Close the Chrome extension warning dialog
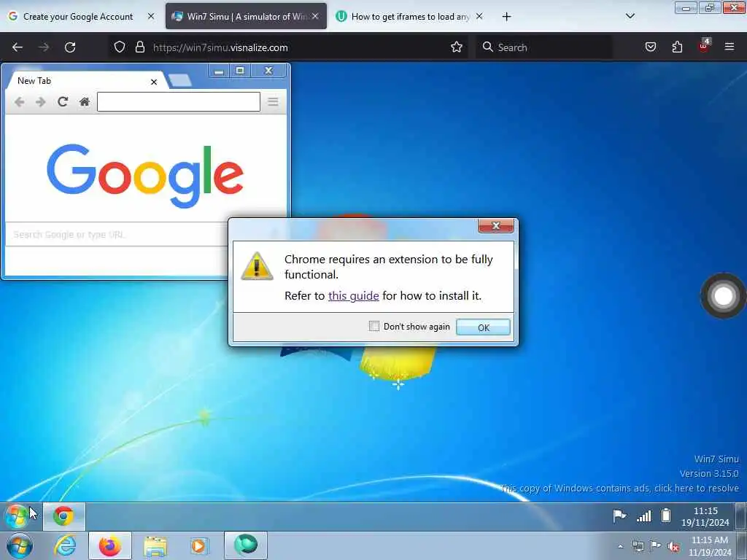 pos(496,226)
